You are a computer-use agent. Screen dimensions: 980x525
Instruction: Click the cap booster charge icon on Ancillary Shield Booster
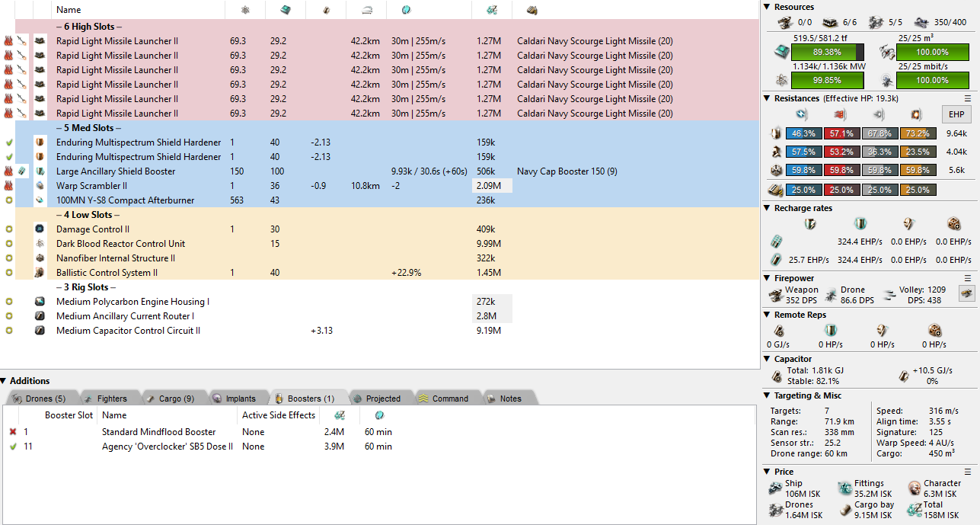point(23,171)
